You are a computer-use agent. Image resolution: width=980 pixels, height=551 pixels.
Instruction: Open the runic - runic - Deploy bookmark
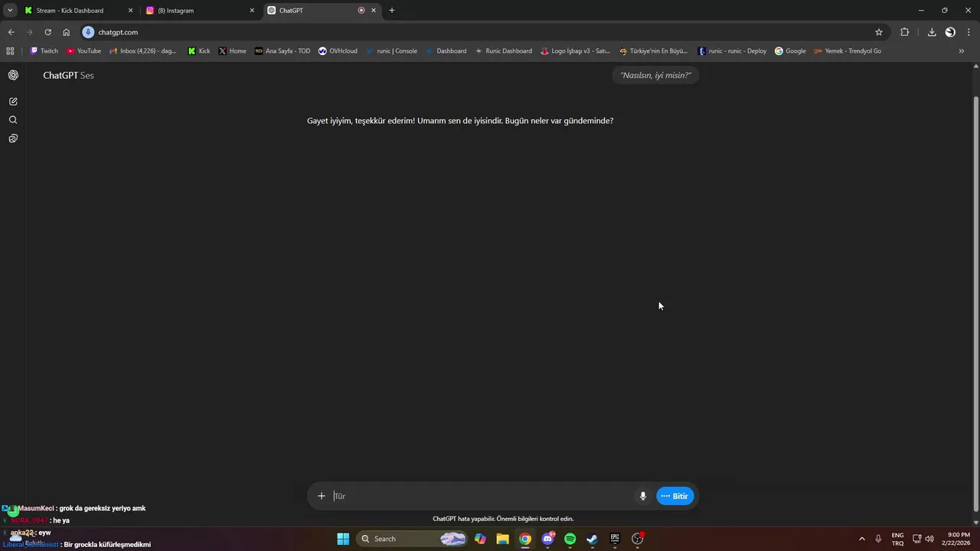(732, 51)
